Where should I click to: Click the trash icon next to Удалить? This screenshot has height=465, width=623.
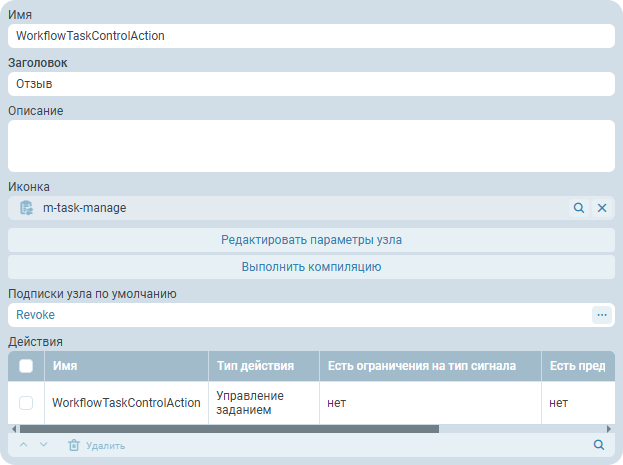[73, 445]
